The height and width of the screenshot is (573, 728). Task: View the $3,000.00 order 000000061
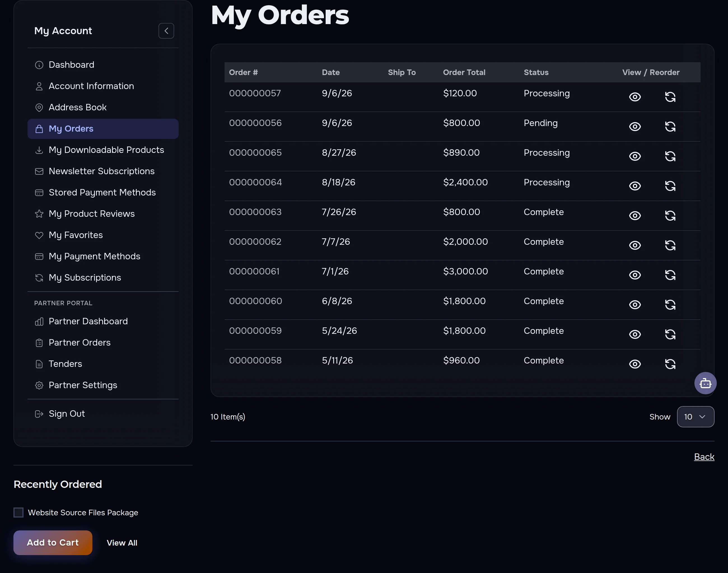(635, 275)
